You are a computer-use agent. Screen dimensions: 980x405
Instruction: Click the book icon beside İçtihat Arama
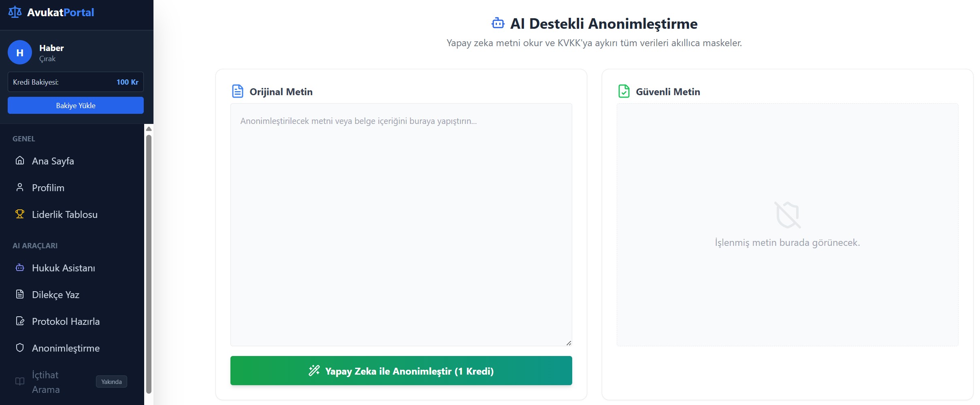point(20,382)
